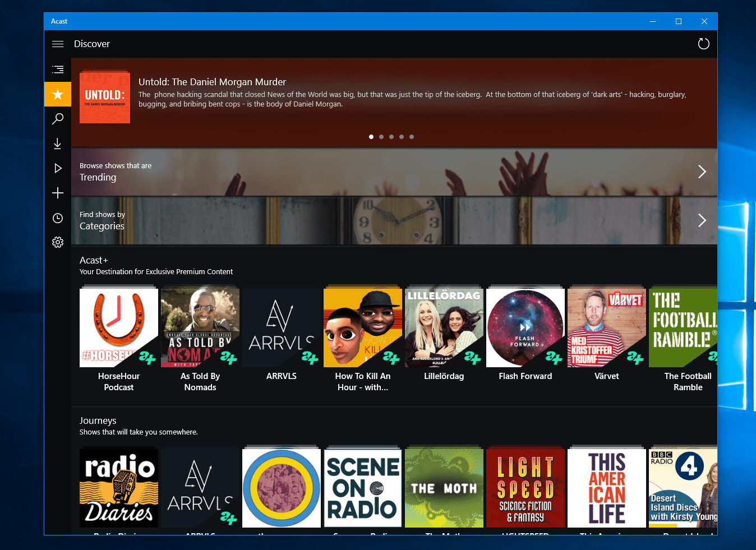Open The Football Ramble artwork

pyautogui.click(x=683, y=328)
